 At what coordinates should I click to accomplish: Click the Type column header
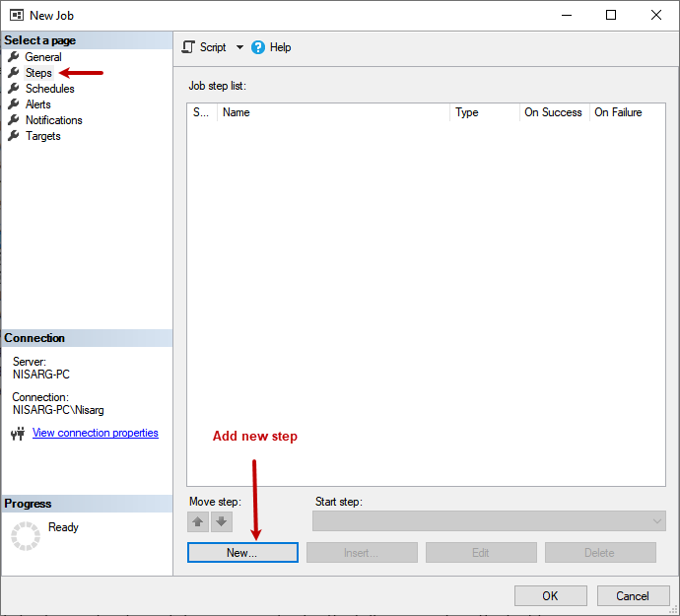click(x=485, y=112)
